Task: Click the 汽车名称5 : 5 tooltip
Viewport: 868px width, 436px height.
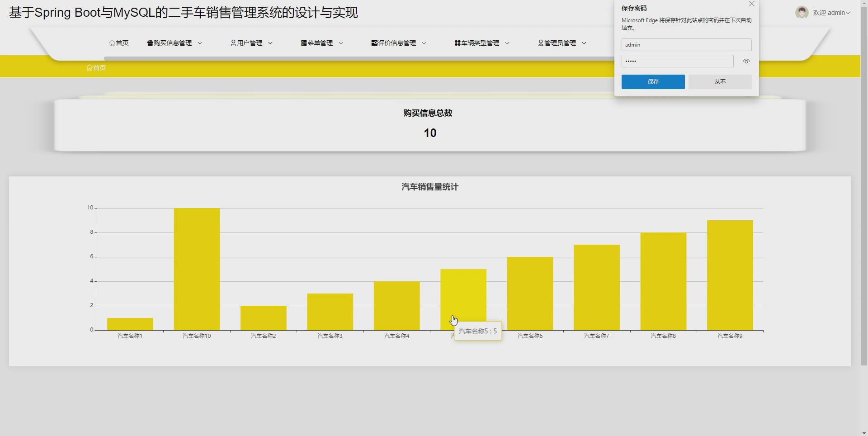Action: click(x=478, y=331)
